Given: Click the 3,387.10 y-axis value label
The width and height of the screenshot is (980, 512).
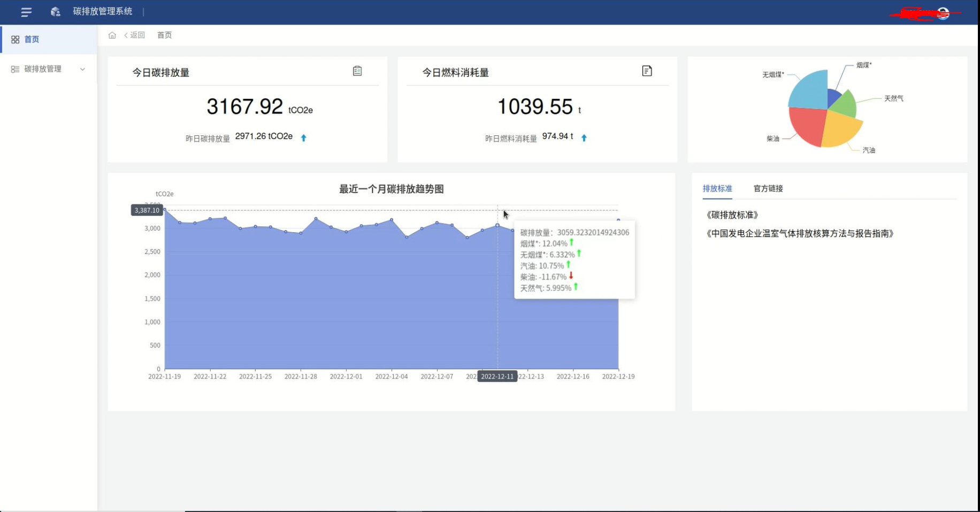Looking at the screenshot, I should click(147, 210).
